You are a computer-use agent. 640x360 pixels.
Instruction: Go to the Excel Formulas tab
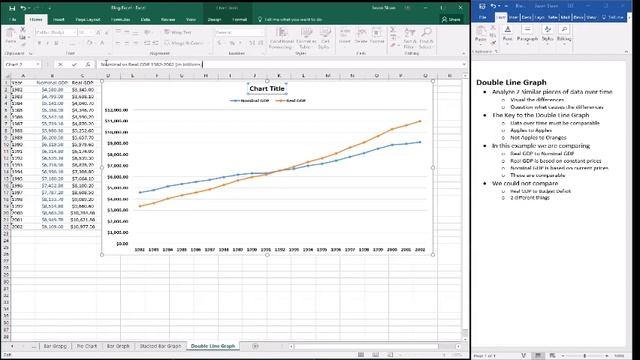[120, 19]
